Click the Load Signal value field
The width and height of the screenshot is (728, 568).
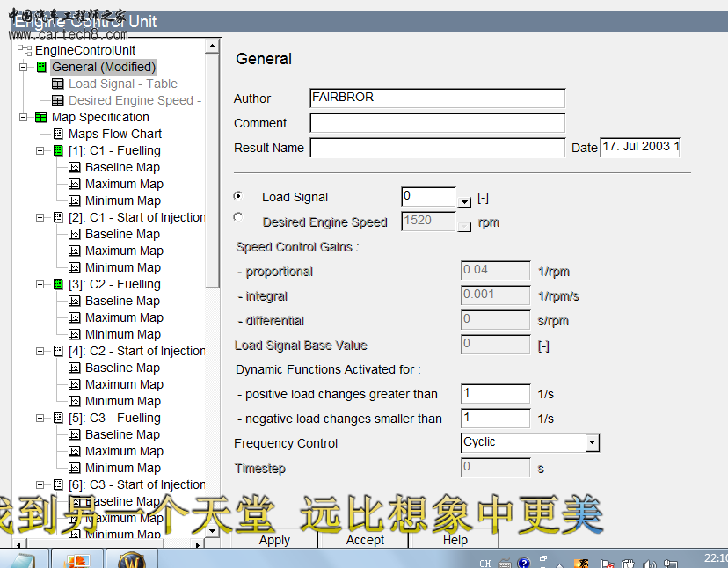[x=428, y=197]
